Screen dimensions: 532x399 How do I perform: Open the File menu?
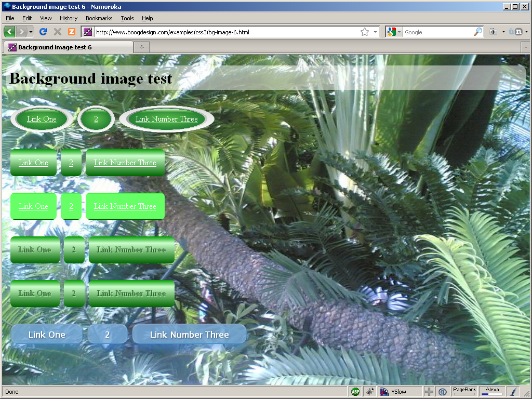tap(10, 18)
